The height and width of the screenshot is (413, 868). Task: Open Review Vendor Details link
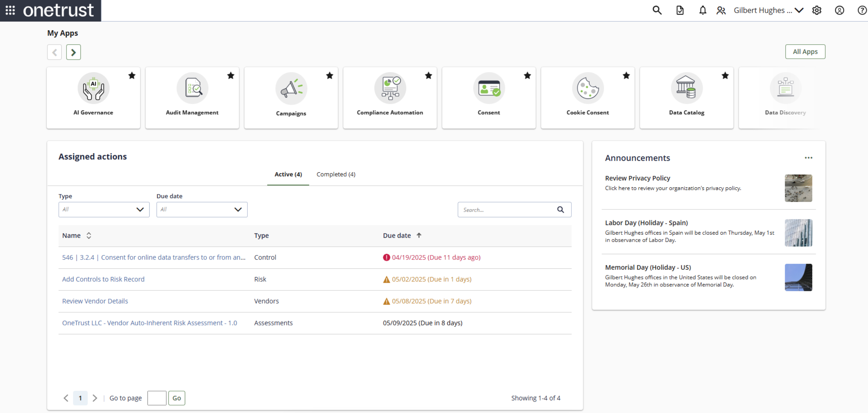(95, 301)
